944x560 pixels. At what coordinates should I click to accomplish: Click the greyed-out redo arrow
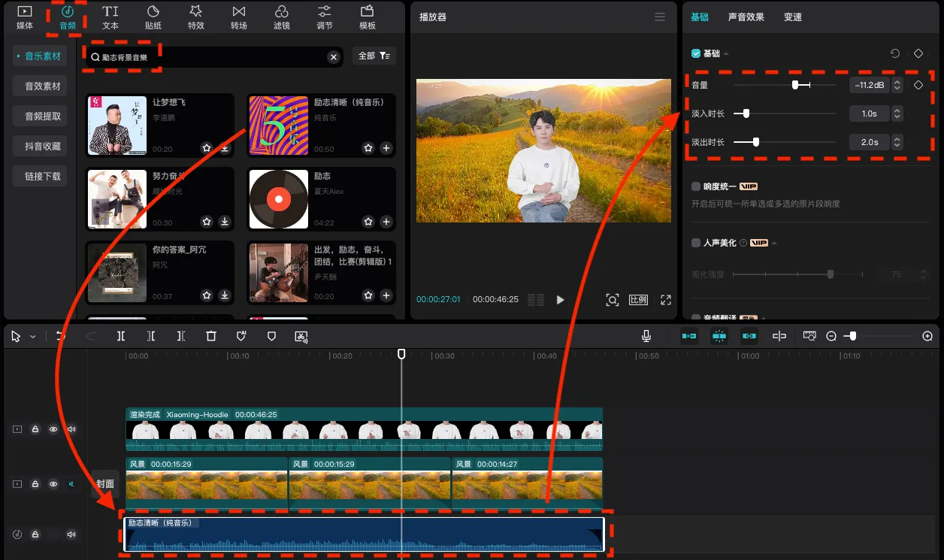[x=91, y=336]
